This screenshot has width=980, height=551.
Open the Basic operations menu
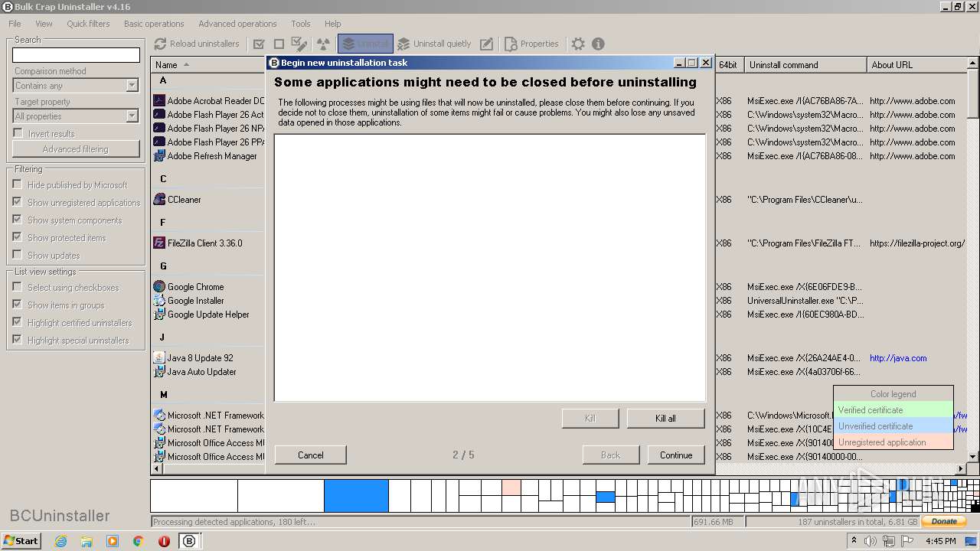coord(154,24)
